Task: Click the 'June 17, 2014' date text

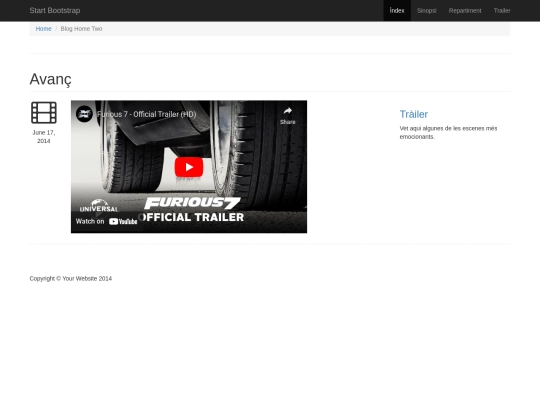Action: point(44,137)
